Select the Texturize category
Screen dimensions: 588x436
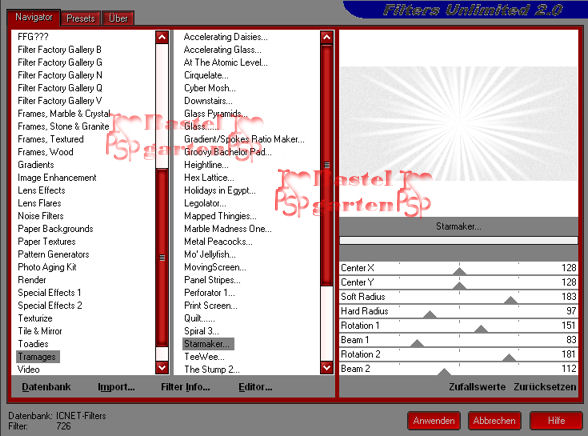click(35, 318)
